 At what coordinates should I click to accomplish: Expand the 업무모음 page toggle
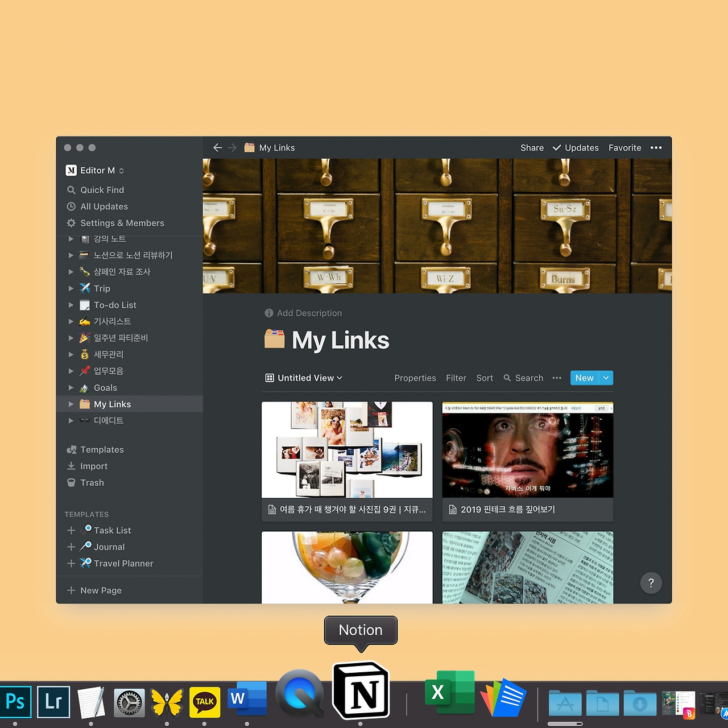tap(71, 371)
